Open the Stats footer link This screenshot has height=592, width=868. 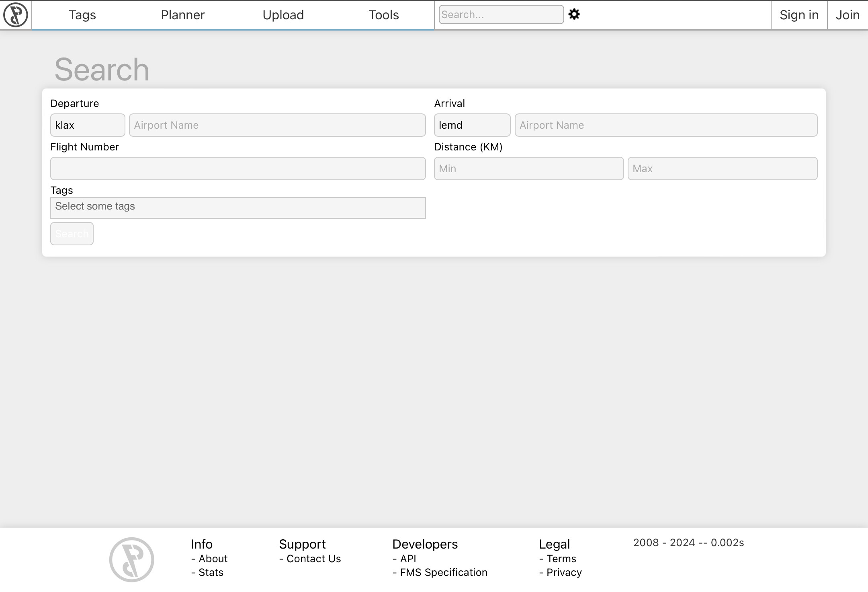[x=211, y=572]
